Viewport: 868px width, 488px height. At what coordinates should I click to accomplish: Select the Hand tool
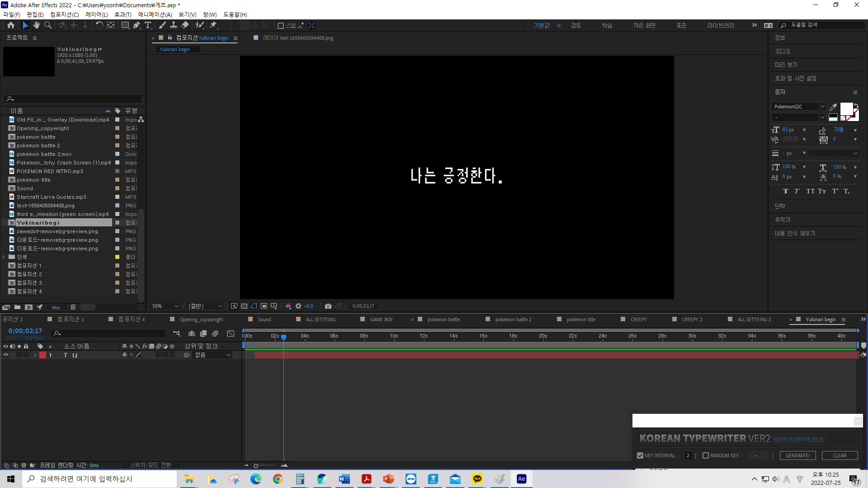[37, 25]
